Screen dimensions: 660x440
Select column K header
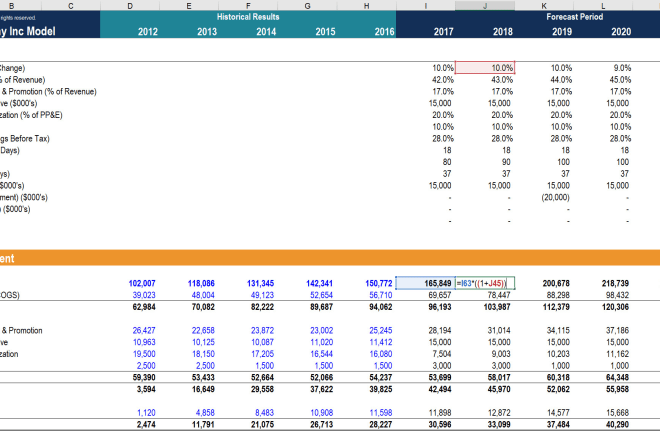(544, 5)
